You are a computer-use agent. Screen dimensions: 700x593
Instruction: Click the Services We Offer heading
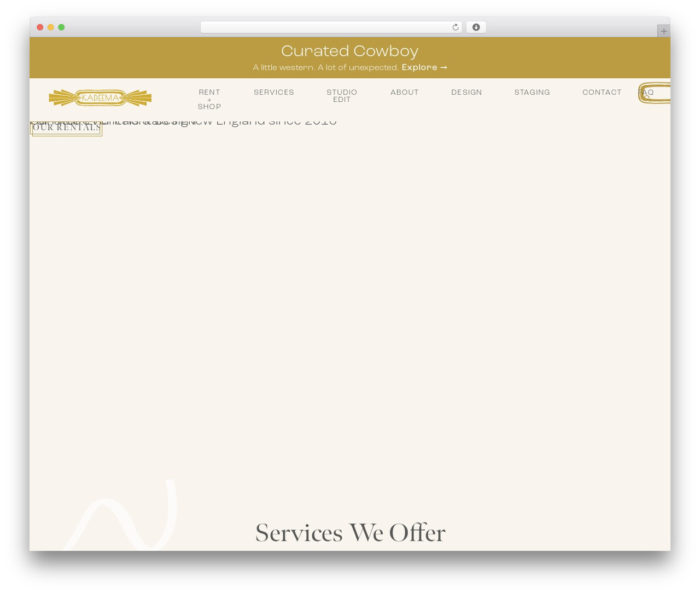(x=351, y=532)
